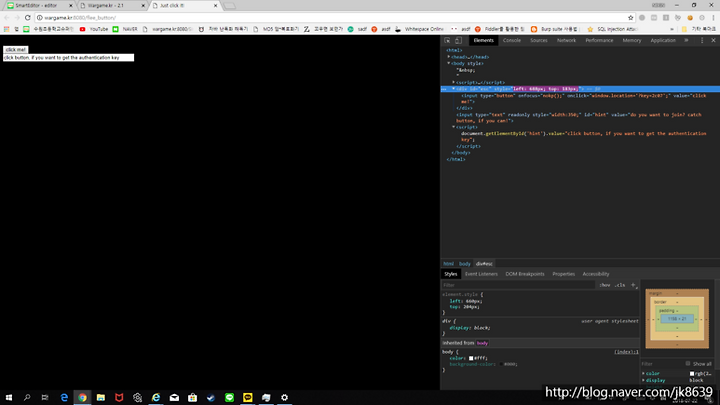Enable Show all computed properties

(x=688, y=364)
